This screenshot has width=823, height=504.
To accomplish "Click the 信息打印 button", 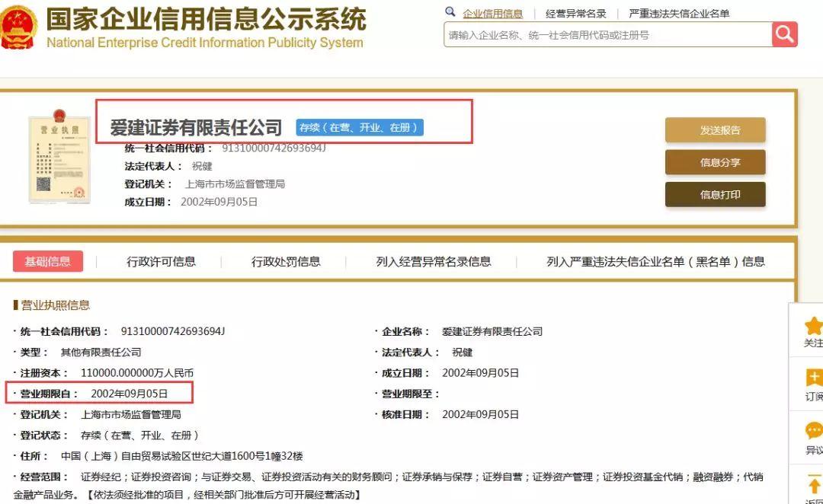I will coord(716,195).
